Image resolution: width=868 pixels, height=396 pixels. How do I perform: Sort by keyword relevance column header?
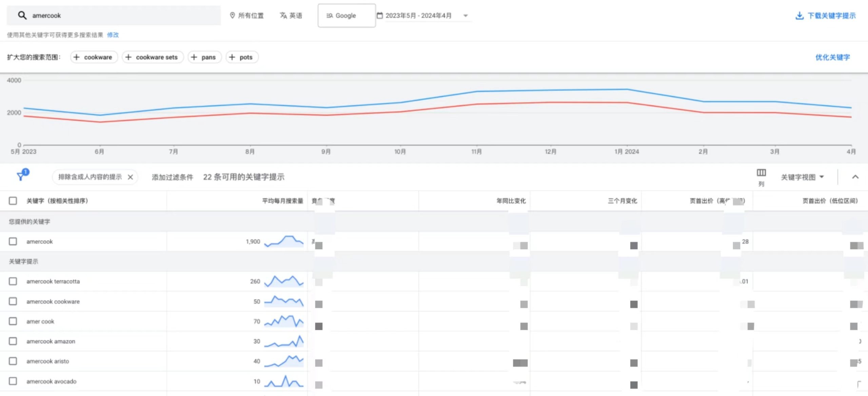[57, 201]
